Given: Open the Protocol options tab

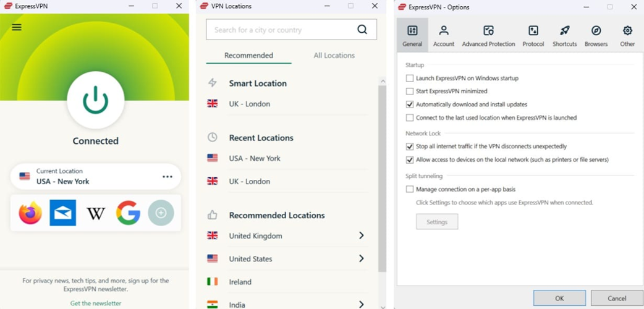Looking at the screenshot, I should [533, 36].
